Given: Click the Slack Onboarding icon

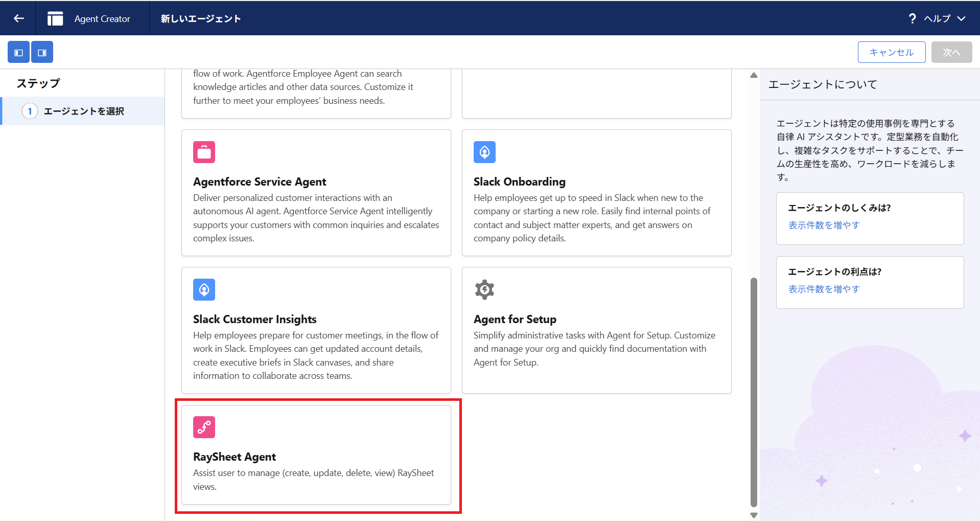Looking at the screenshot, I should (x=484, y=152).
